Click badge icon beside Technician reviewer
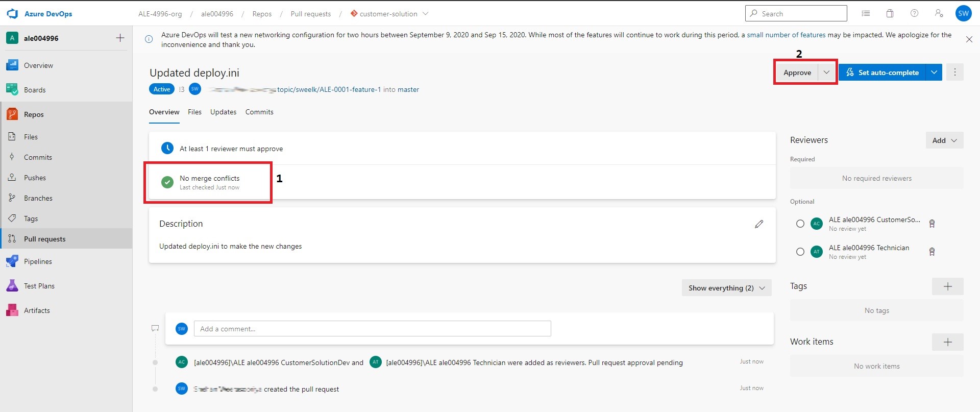Image resolution: width=980 pixels, height=412 pixels. click(x=932, y=252)
